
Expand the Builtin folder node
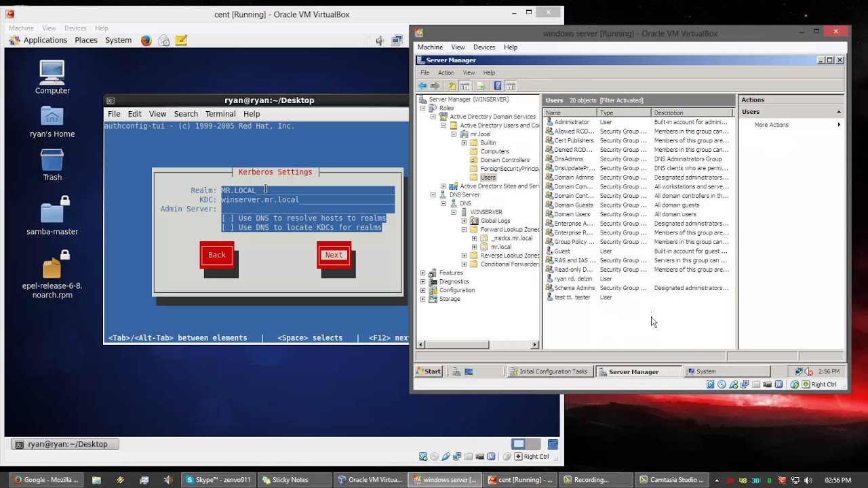coord(464,143)
